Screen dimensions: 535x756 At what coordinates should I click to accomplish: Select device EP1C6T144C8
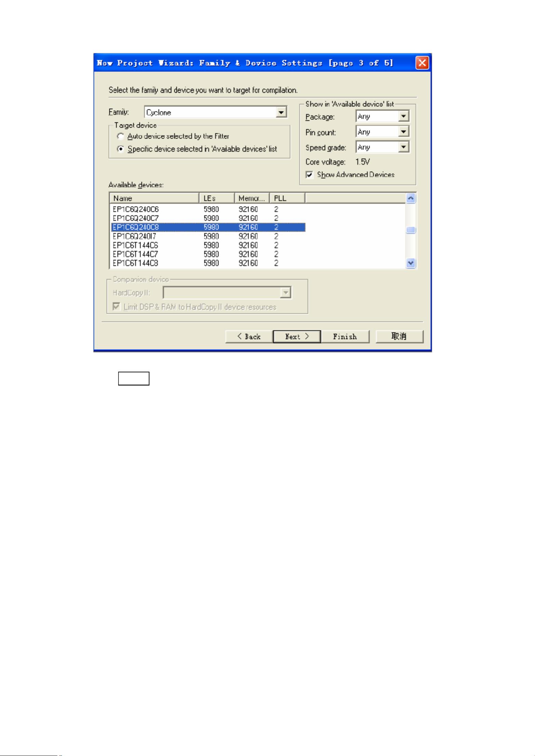pos(208,263)
